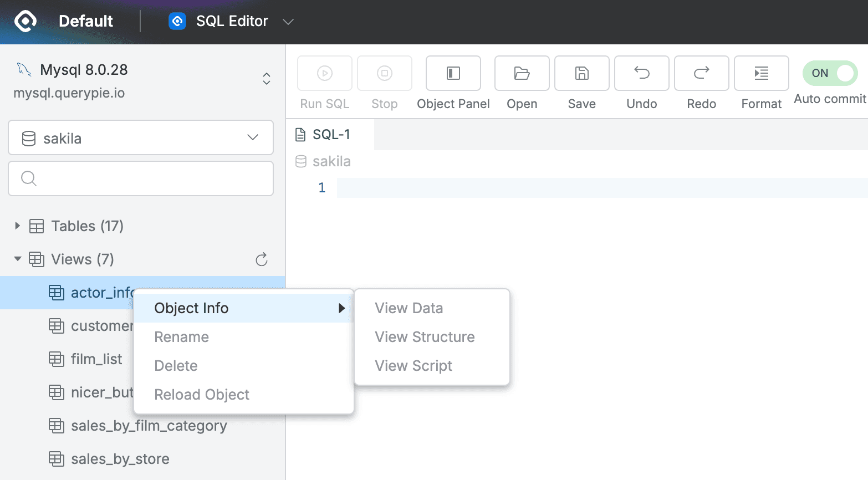Viewport: 868px width, 480px height.
Task: Click the refresh icon next to Views
Action: coord(261,259)
